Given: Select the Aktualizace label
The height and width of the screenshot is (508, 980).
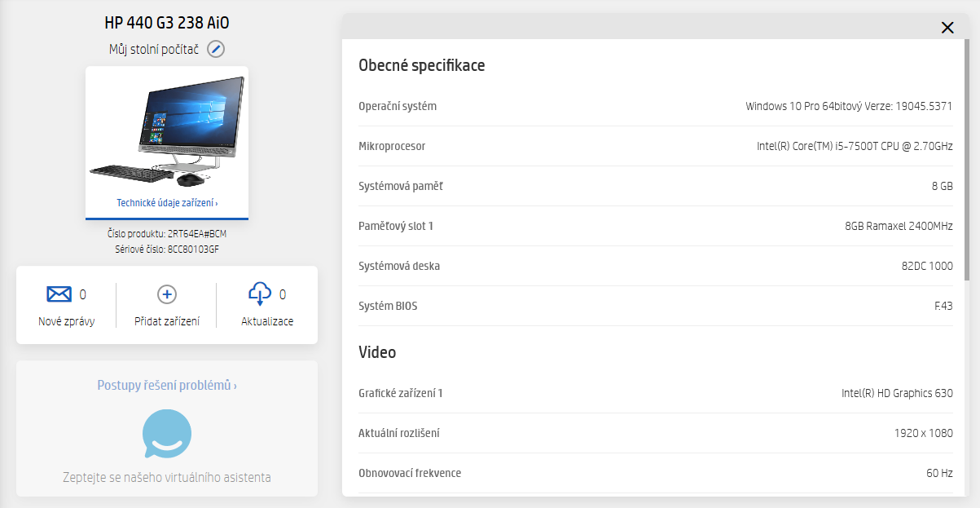Looking at the screenshot, I should coord(267,321).
